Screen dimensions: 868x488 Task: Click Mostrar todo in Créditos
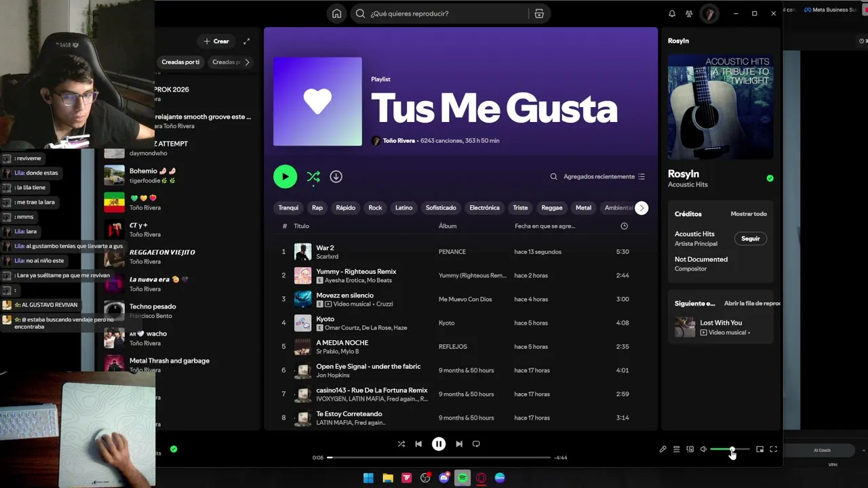749,214
